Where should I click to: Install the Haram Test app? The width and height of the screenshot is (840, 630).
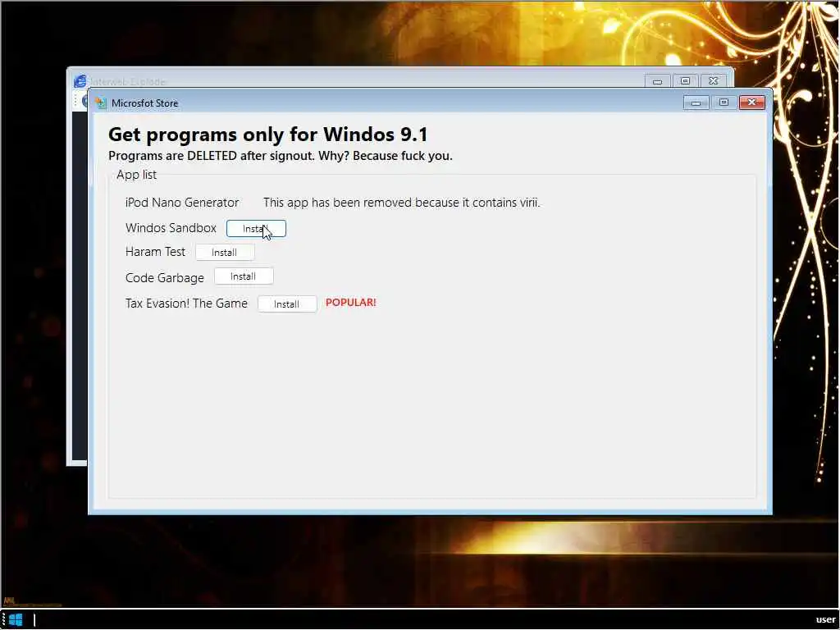[225, 253]
